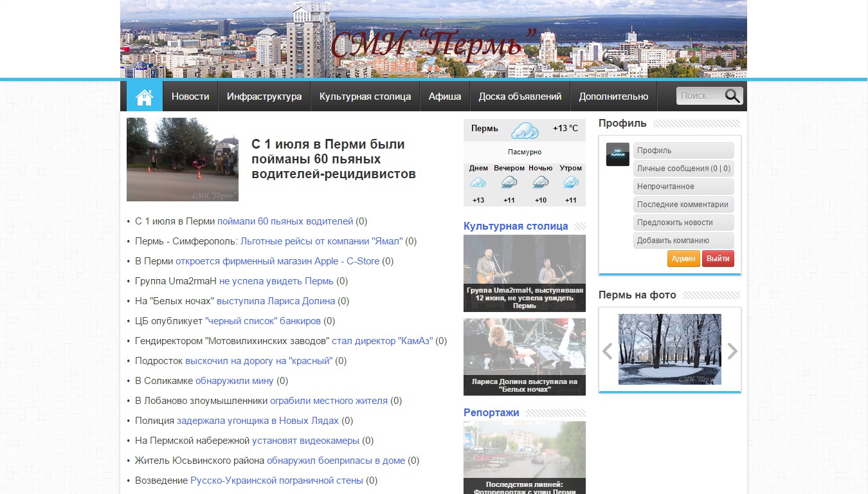Open link ограбили местного жителя
Image resolution: width=868 pixels, height=494 pixels.
click(329, 401)
